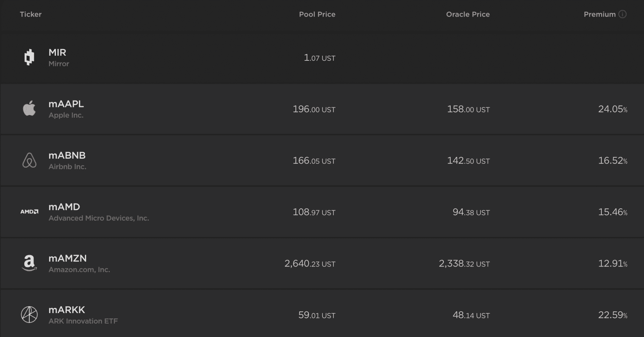Sort by the Oracle Price column header
644x337 pixels.
[x=468, y=14]
